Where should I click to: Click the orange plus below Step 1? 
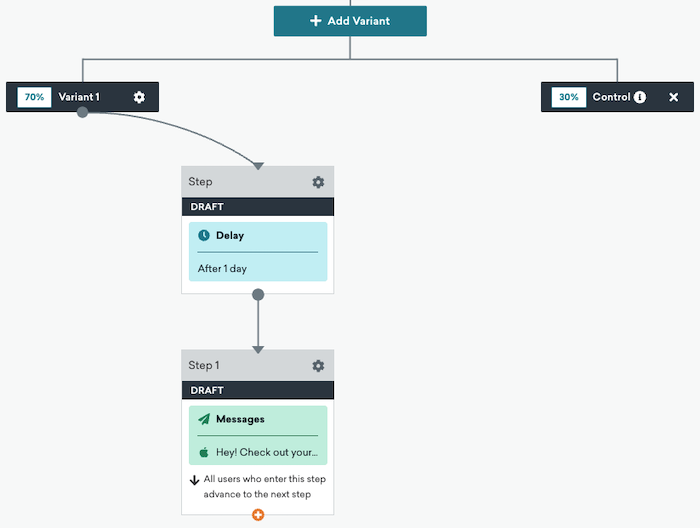click(x=258, y=514)
